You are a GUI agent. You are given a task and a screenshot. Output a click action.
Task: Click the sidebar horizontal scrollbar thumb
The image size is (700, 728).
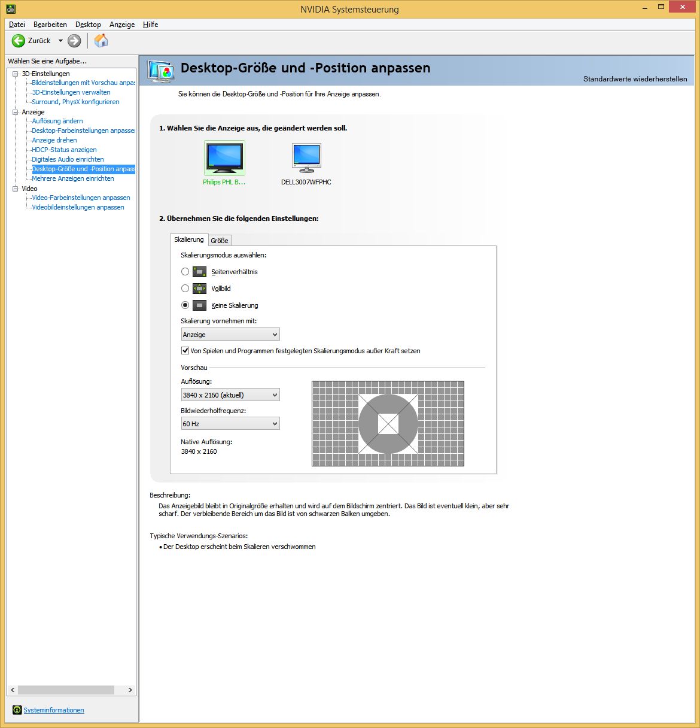tap(66, 690)
